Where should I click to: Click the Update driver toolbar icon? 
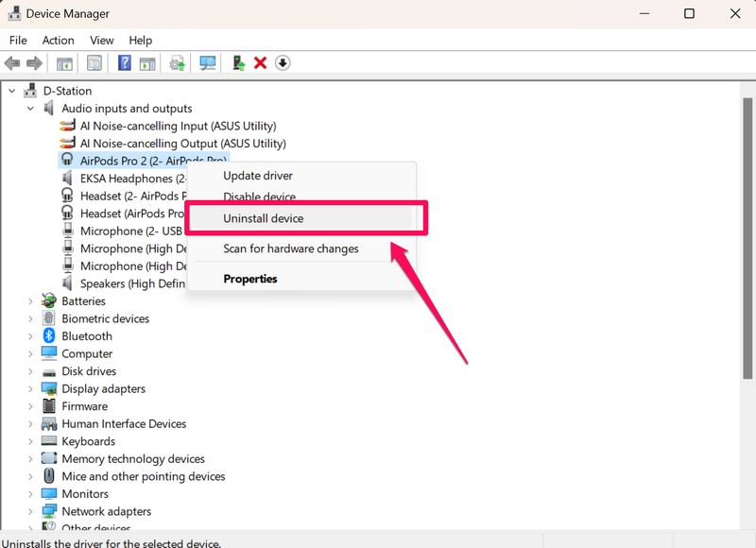[x=238, y=63]
